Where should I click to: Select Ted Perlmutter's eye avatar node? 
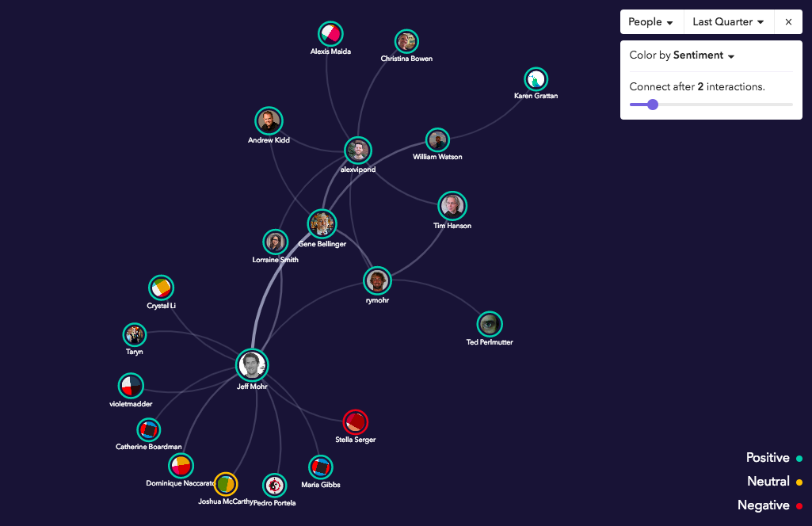tap(490, 323)
